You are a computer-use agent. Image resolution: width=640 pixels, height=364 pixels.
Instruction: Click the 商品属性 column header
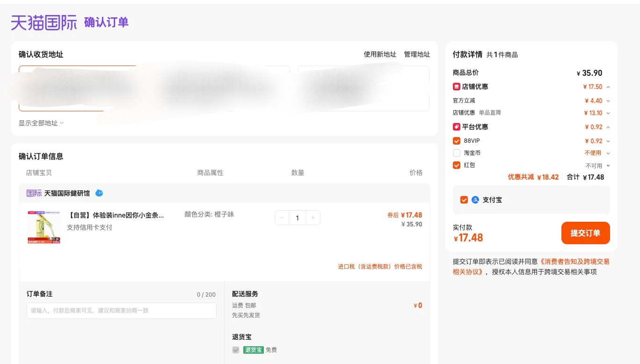211,173
